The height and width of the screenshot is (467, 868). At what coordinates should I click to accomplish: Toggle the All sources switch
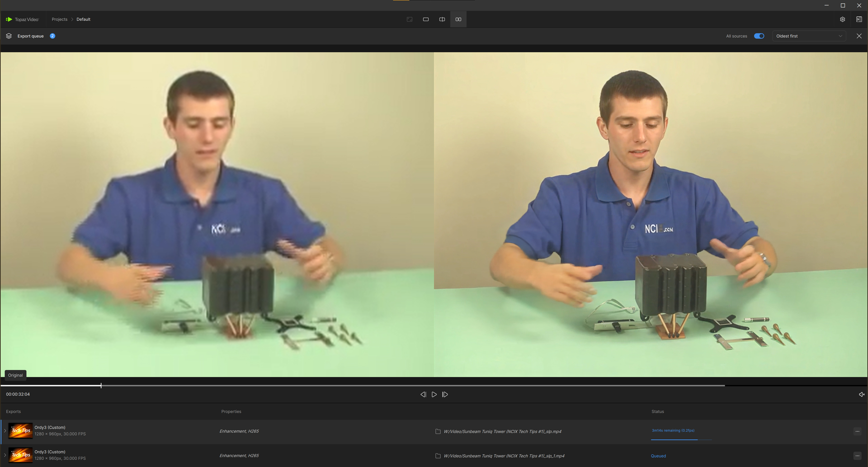[759, 36]
